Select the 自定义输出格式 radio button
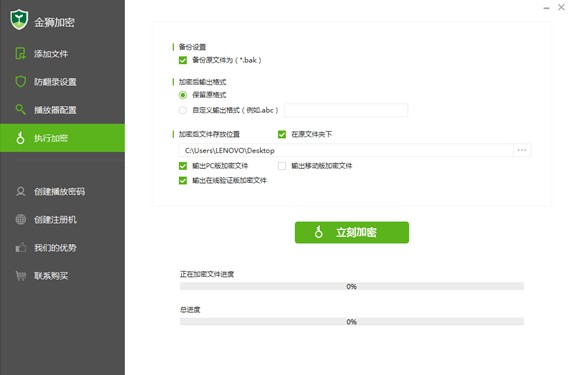 (x=183, y=110)
